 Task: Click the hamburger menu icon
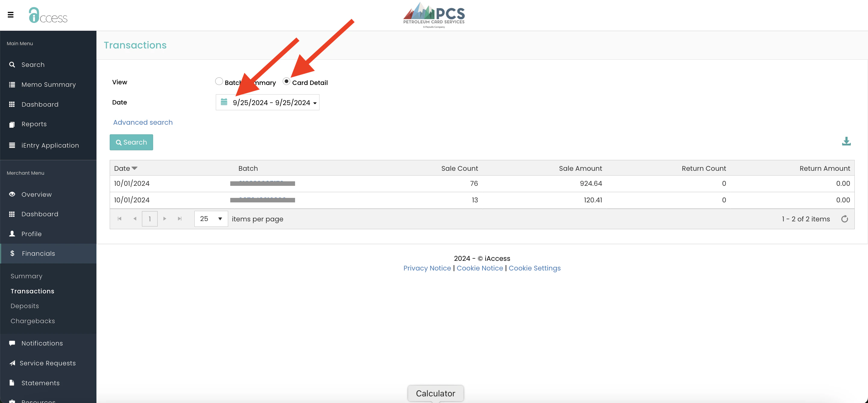coord(11,15)
